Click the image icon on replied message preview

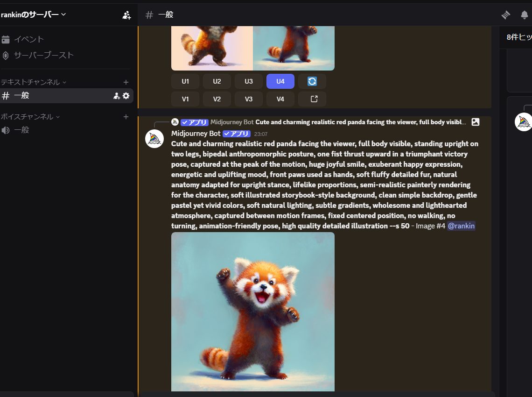(475, 122)
